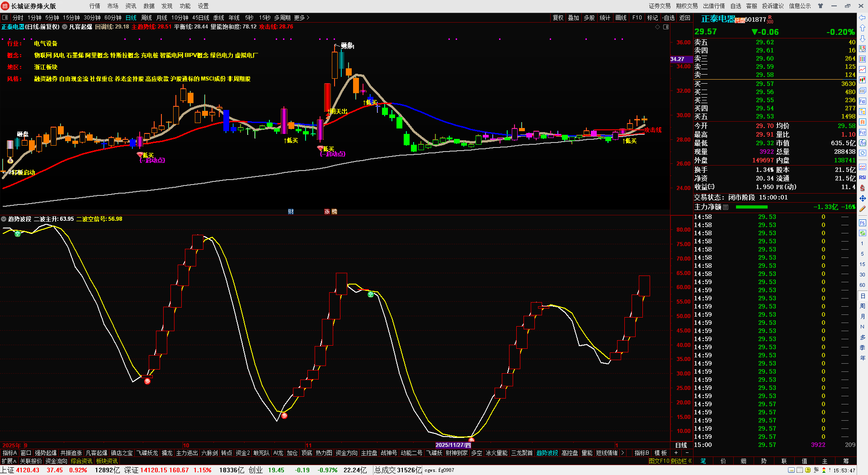This screenshot has width=868, height=475.
Task: Open the RSI indicator icon
Action: click(x=863, y=177)
